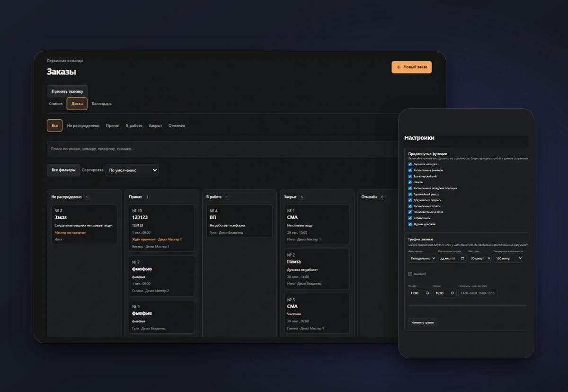Filter orders by Отменён tab
The image size is (568, 392).
pyautogui.click(x=177, y=125)
